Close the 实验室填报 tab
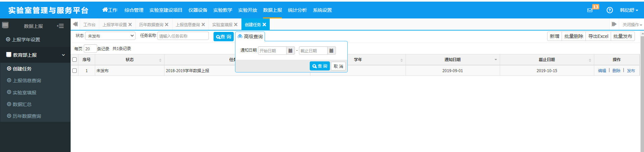Image resolution: width=644 pixels, height=152 pixels. click(236, 24)
